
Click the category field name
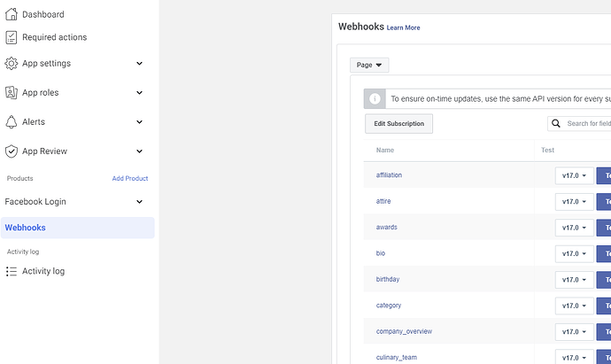389,306
